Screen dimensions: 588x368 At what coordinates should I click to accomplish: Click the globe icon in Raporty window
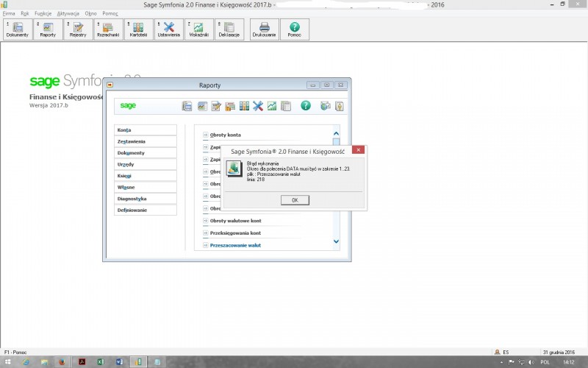325,106
